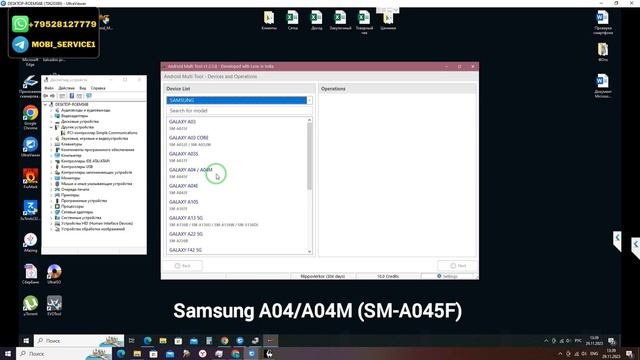The image size is (640, 360).
Task: Click scan hardware monitor icon in Device Manager
Action: coord(89,96)
